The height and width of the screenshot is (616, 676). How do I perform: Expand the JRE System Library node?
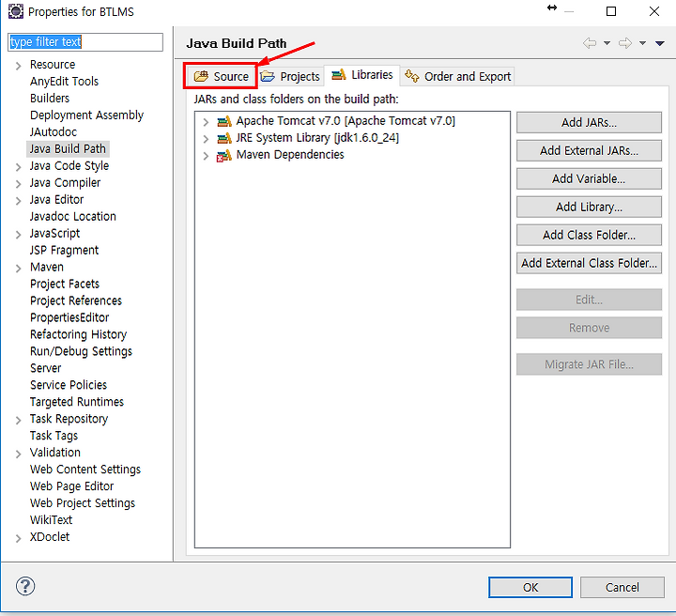point(206,139)
